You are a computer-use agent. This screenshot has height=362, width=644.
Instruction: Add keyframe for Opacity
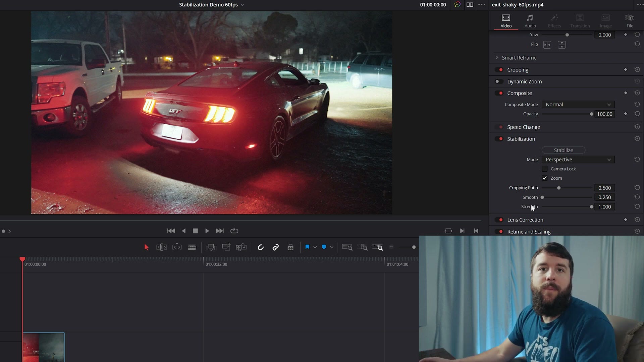point(626,114)
